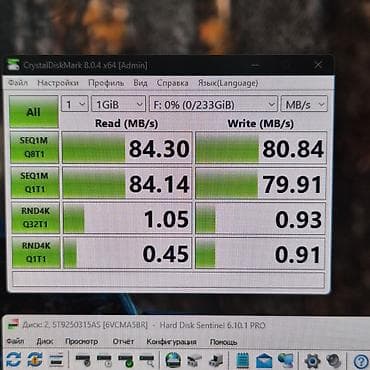Click the empty comment field below the results

(x=168, y=280)
